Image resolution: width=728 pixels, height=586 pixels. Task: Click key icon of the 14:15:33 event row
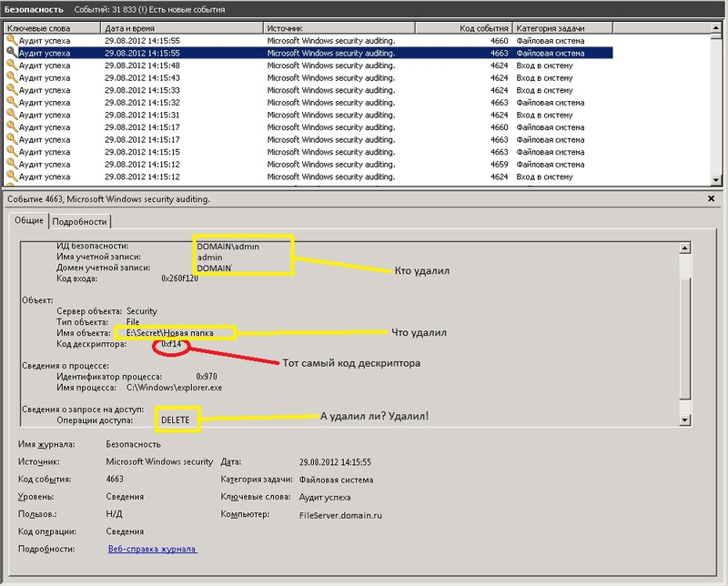coord(12,90)
